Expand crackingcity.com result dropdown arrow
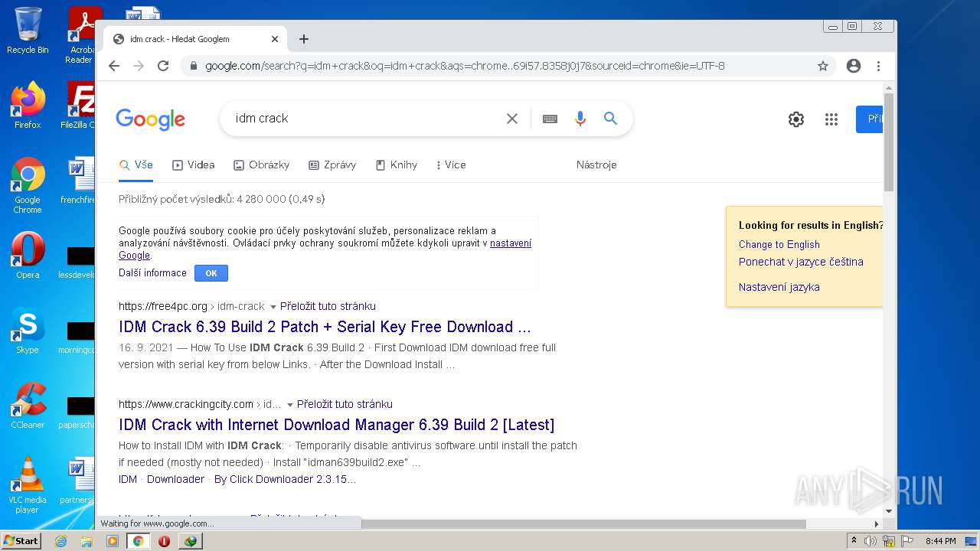This screenshot has height=551, width=980. click(289, 405)
